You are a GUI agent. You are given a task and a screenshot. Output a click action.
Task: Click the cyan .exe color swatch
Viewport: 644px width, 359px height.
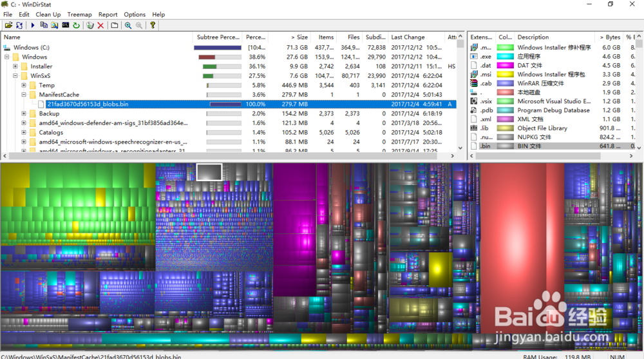(505, 56)
